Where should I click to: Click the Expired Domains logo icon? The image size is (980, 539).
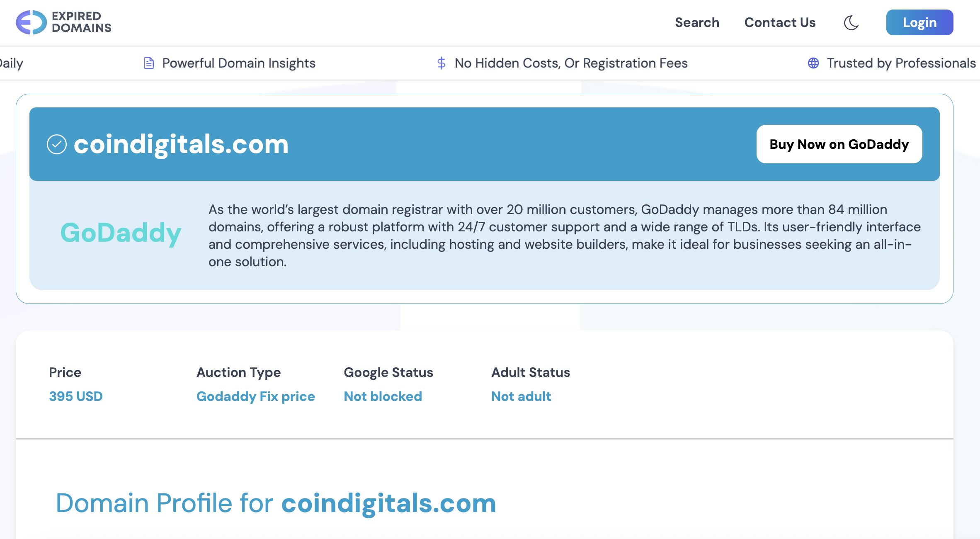(x=31, y=22)
